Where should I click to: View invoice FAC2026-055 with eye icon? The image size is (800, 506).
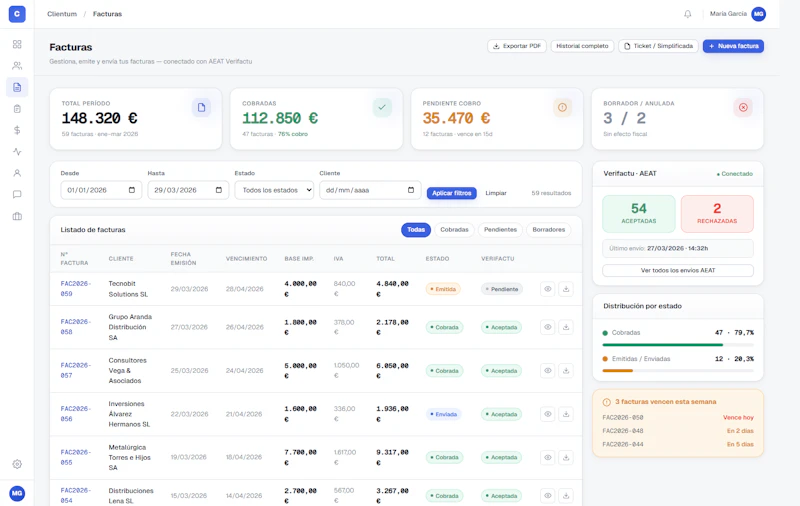pyautogui.click(x=547, y=457)
